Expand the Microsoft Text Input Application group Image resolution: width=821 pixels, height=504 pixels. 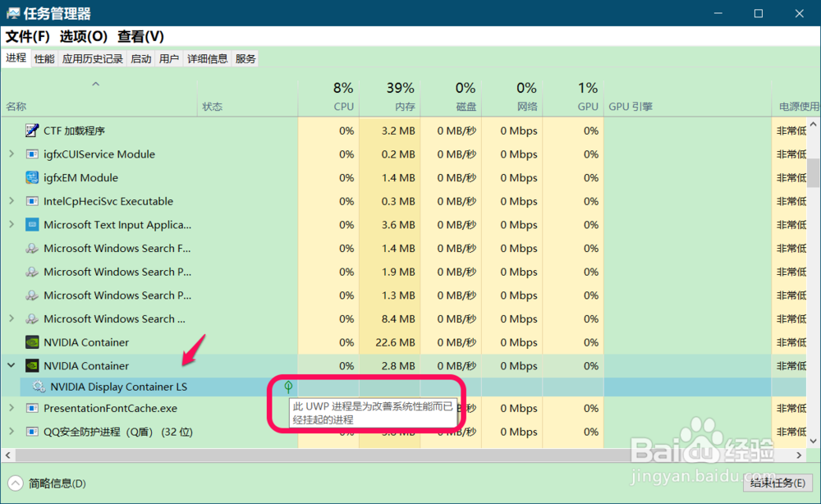coord(11,225)
